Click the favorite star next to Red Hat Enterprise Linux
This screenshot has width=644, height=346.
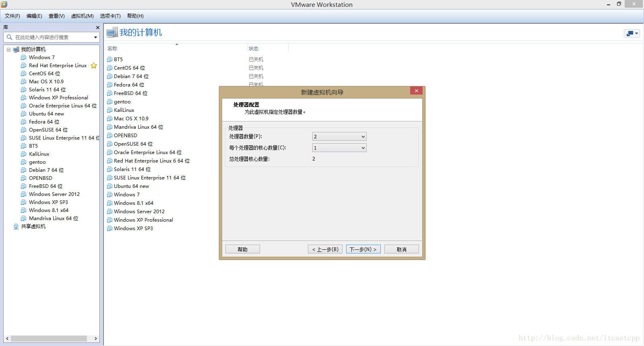(94, 66)
